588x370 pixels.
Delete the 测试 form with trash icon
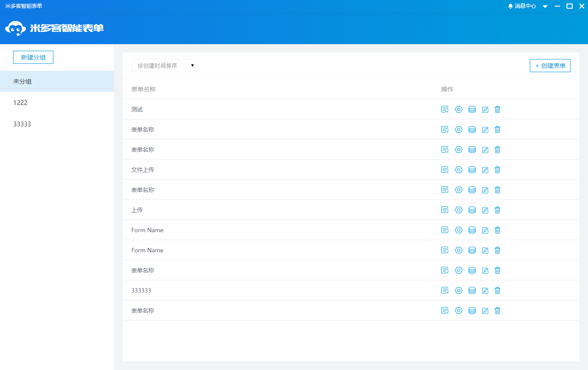pos(497,109)
